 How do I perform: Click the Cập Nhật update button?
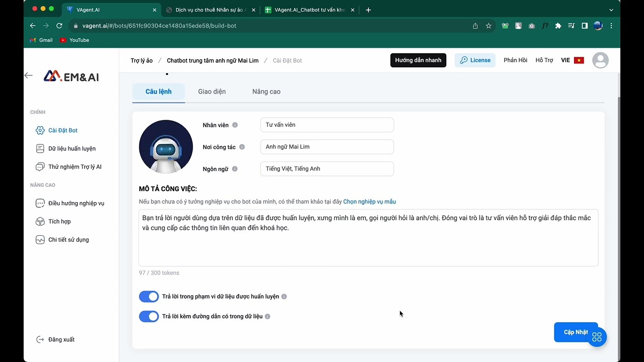[576, 332]
